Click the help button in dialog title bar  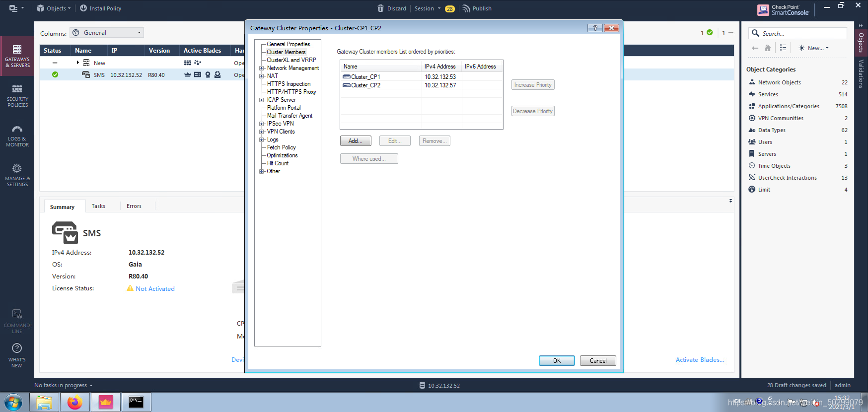(x=595, y=28)
